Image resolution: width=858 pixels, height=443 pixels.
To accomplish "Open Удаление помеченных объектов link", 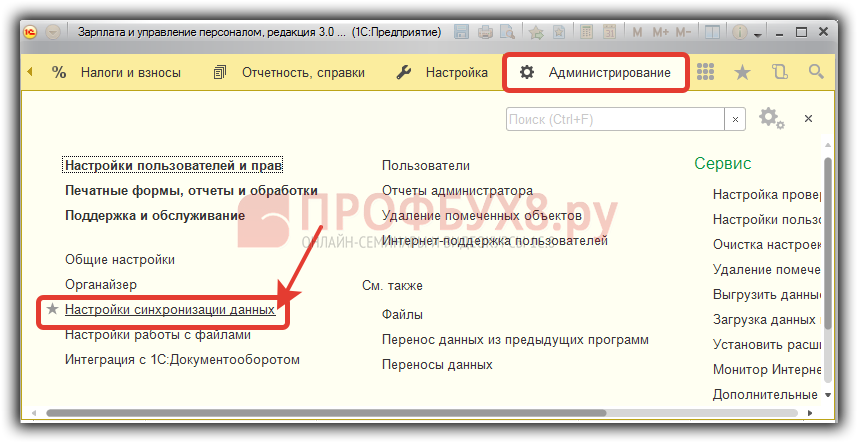I will [482, 215].
